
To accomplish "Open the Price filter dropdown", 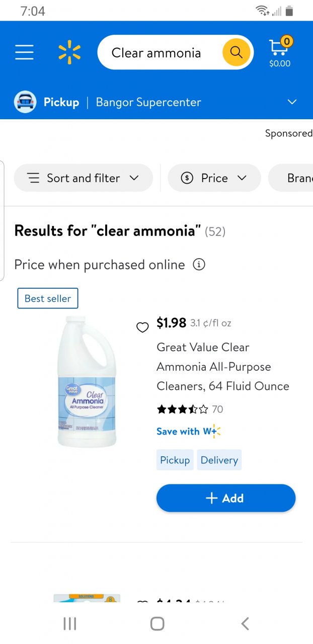I will (214, 178).
